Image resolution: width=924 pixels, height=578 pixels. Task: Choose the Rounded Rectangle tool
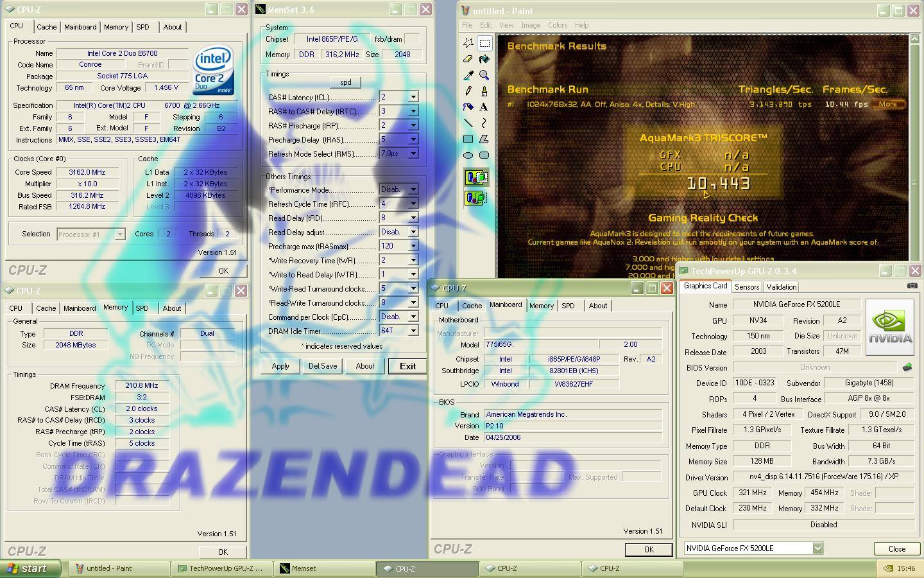(x=484, y=155)
